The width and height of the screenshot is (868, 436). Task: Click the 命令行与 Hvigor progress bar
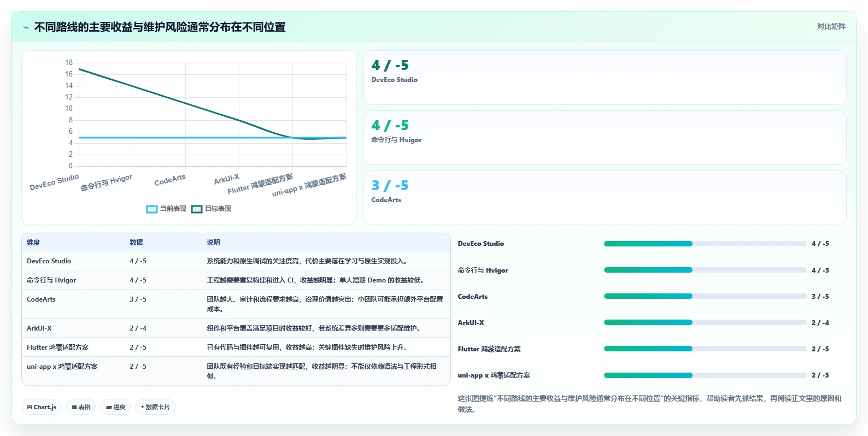point(705,270)
